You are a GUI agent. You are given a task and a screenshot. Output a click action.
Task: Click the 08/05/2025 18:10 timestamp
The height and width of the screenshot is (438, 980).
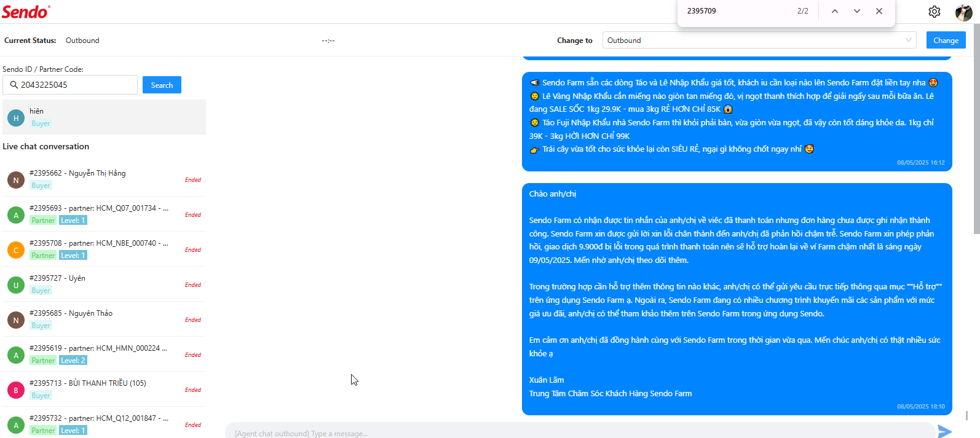[920, 407]
